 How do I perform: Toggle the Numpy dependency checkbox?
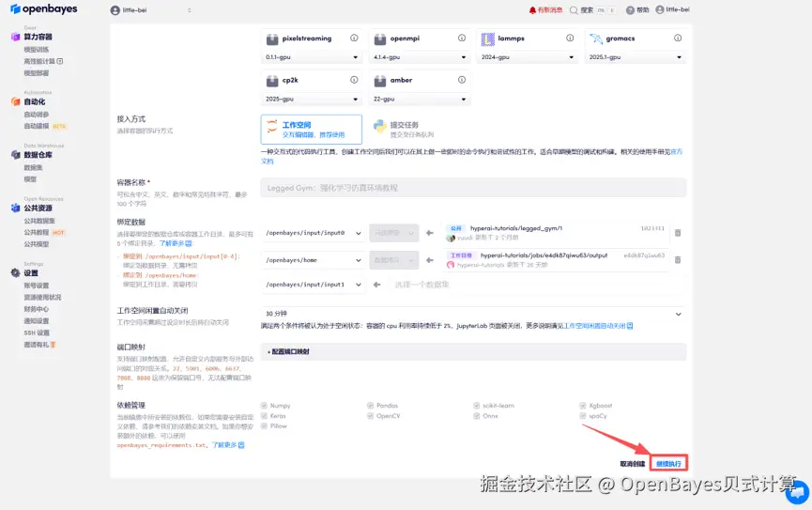click(264, 406)
